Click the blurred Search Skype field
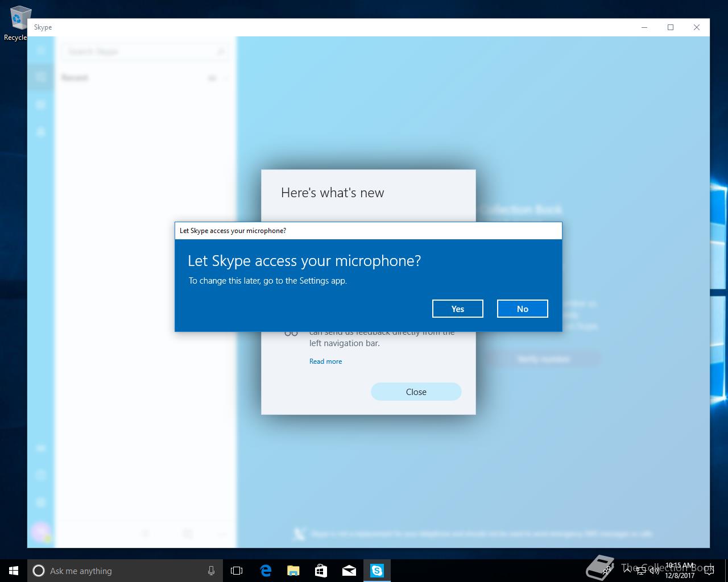Screen dimensions: 728x582 point(145,52)
